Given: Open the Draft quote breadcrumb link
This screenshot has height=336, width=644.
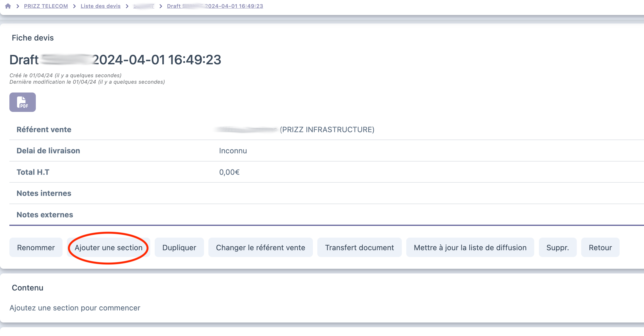Looking at the screenshot, I should point(215,6).
